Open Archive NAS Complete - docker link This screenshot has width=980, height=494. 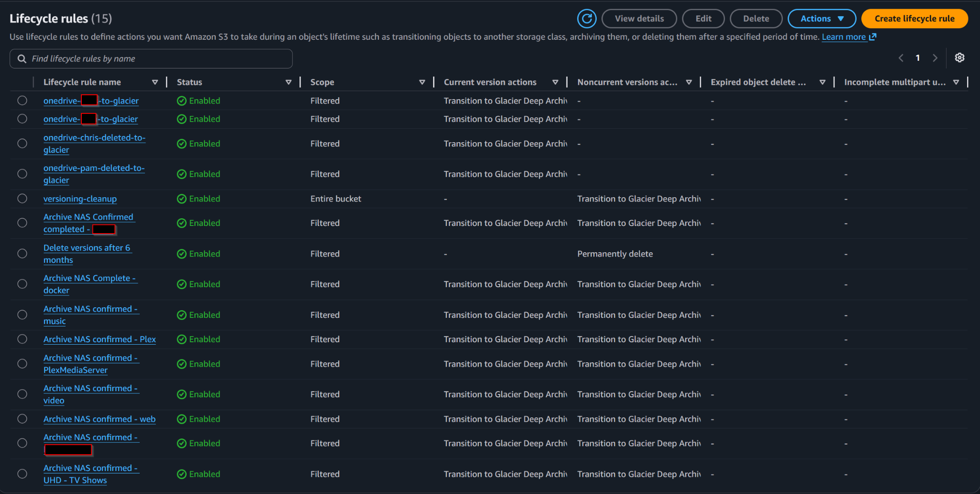(x=89, y=284)
